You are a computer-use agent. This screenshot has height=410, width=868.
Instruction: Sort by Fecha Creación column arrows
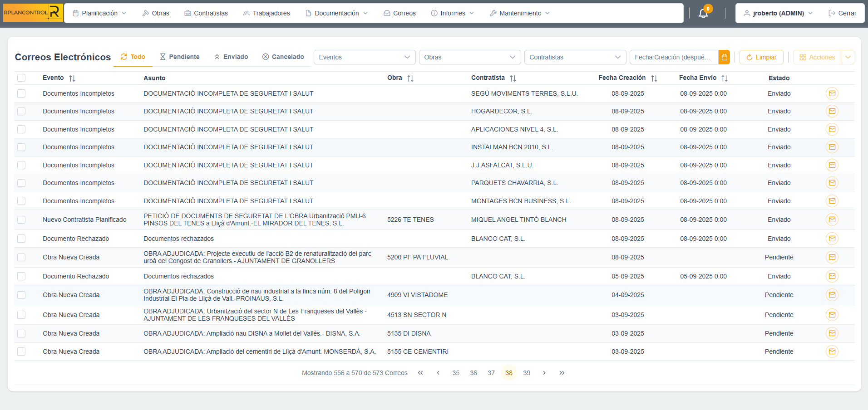(x=654, y=78)
